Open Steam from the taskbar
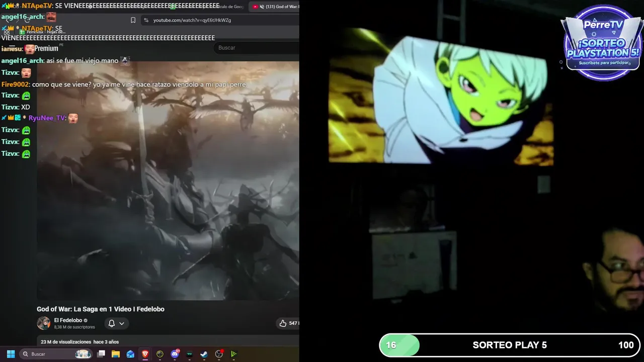Screen dimensions: 644x362 (204, 354)
